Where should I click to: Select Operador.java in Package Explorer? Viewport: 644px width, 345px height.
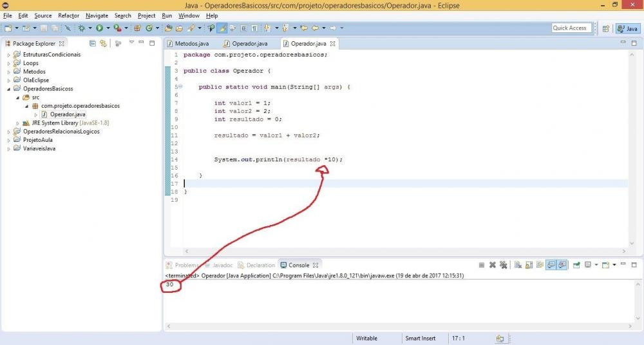point(67,114)
